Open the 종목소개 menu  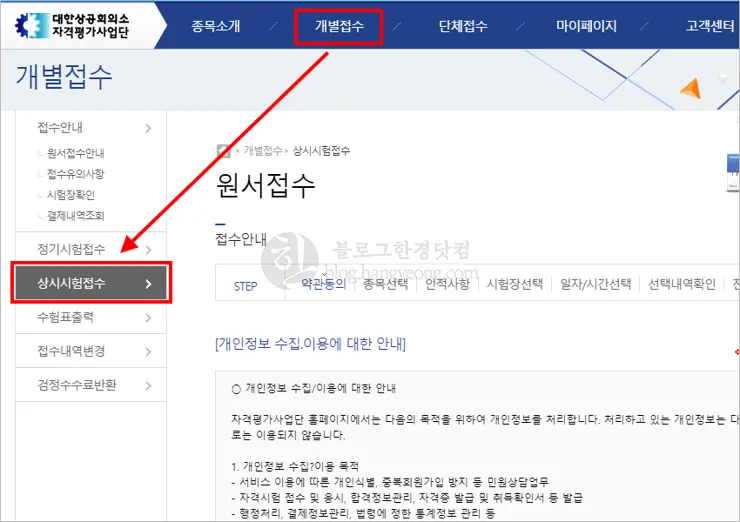pyautogui.click(x=216, y=26)
